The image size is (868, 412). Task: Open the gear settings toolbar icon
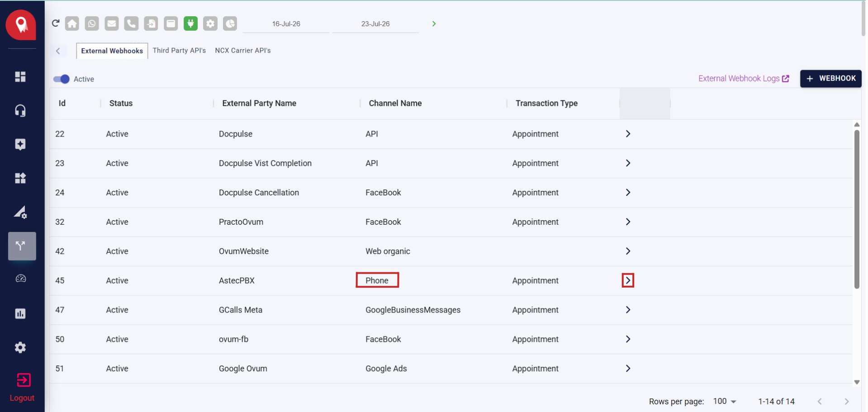pyautogui.click(x=210, y=24)
